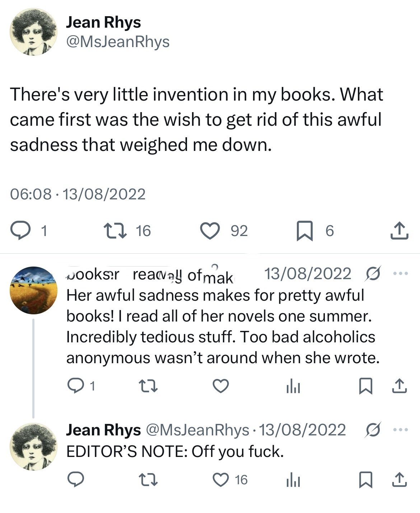Open more options on the critic's reply
The height and width of the screenshot is (513, 420).
tap(401, 274)
